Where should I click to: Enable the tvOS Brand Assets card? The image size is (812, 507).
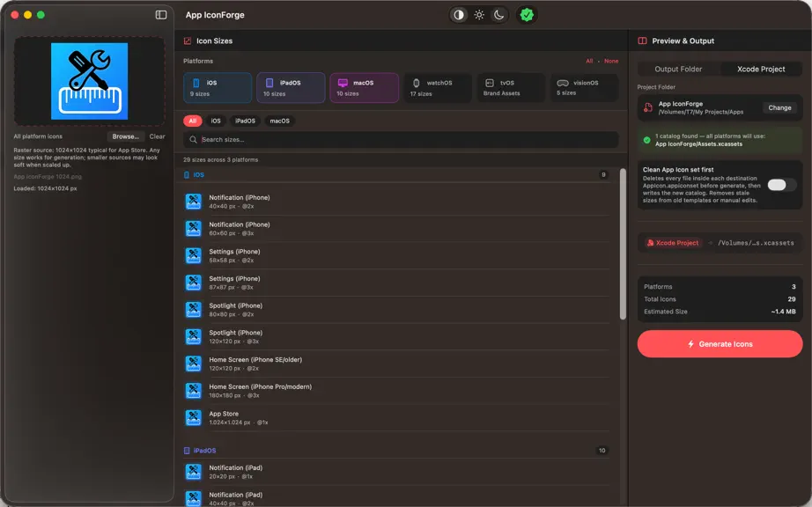coord(511,87)
